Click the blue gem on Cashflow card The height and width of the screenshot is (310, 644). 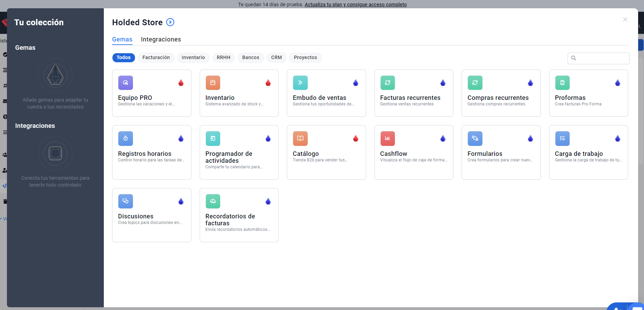(443, 139)
